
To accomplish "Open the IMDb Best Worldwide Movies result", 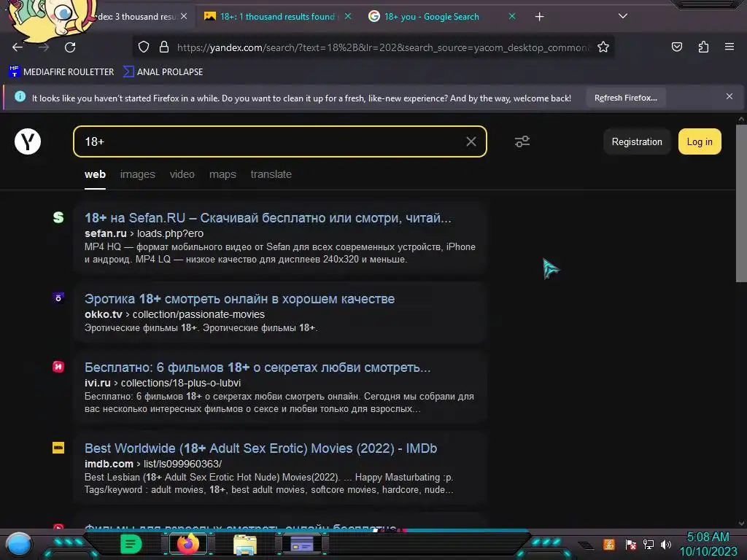I will point(260,448).
